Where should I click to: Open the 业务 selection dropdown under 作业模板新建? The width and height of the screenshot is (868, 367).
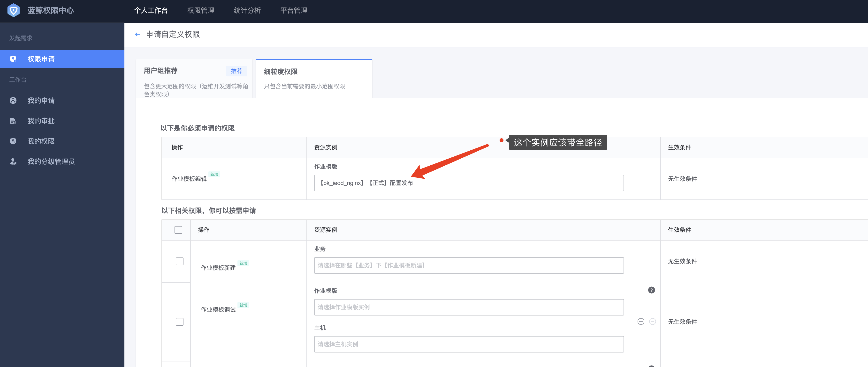(468, 265)
